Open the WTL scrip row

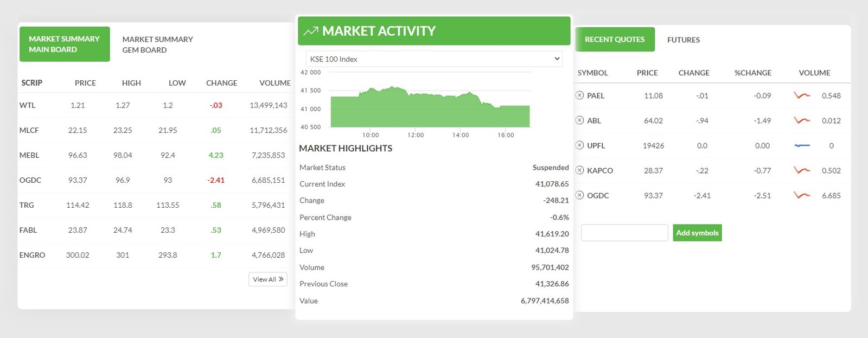(x=27, y=105)
